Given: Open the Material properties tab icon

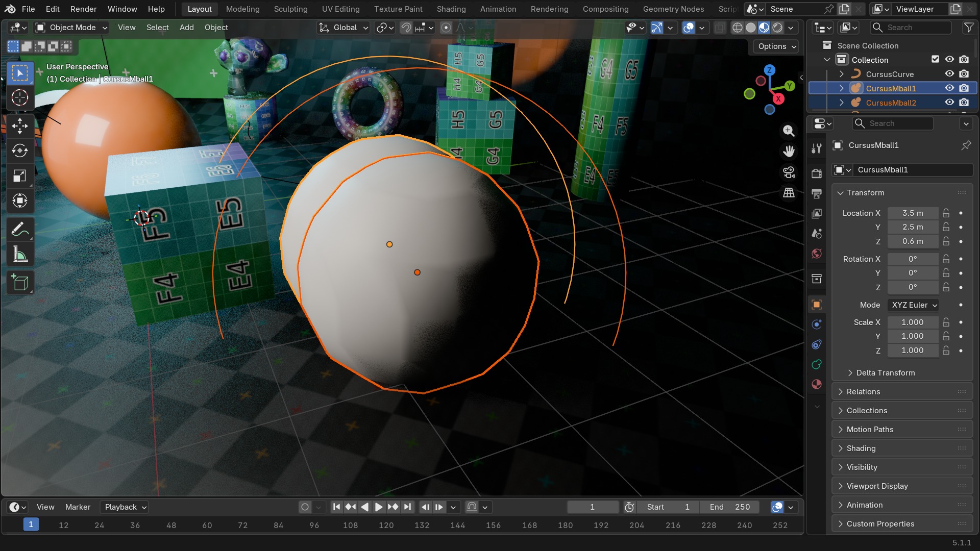Looking at the screenshot, I should pos(817,384).
